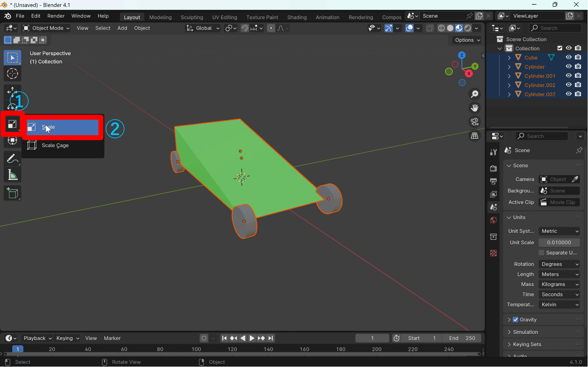The width and height of the screenshot is (588, 367).
Task: Choose Scale Cage from tool flyout
Action: coord(63,146)
